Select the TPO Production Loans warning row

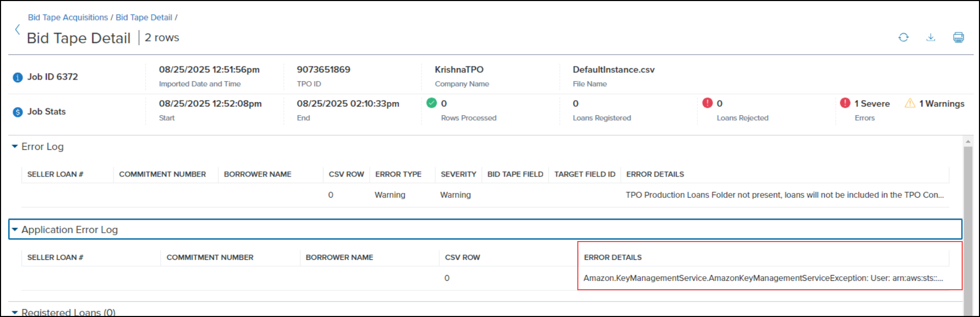(784, 195)
